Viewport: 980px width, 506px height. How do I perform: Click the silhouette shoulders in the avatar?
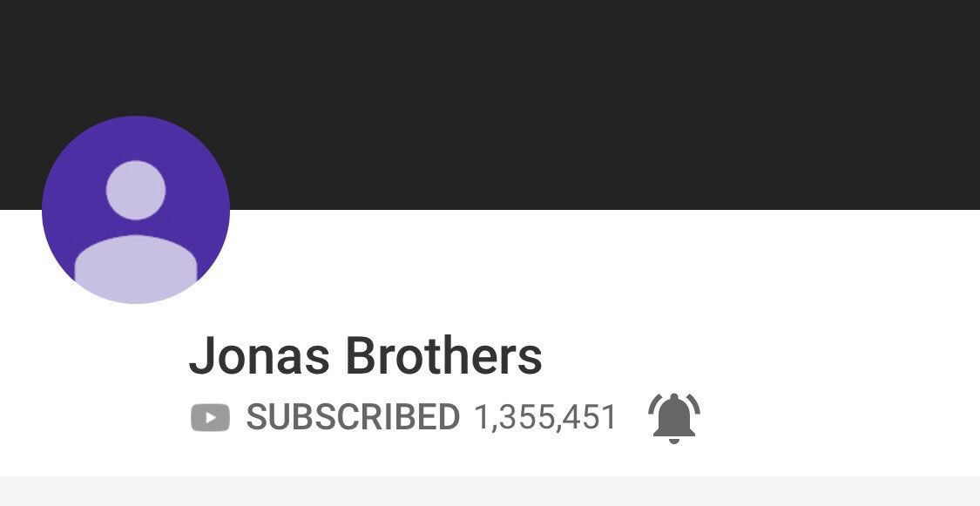coord(136,268)
